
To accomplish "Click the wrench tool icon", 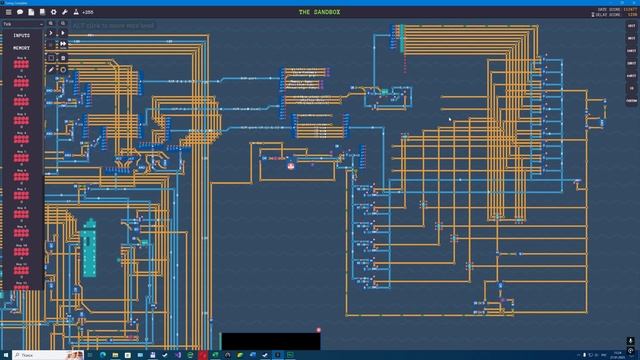I will pos(64,12).
